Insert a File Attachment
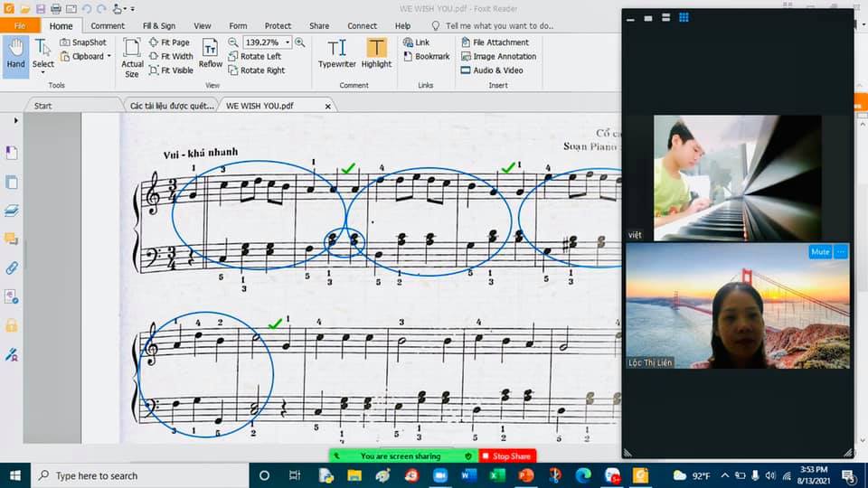The height and width of the screenshot is (488, 868). [x=495, y=42]
